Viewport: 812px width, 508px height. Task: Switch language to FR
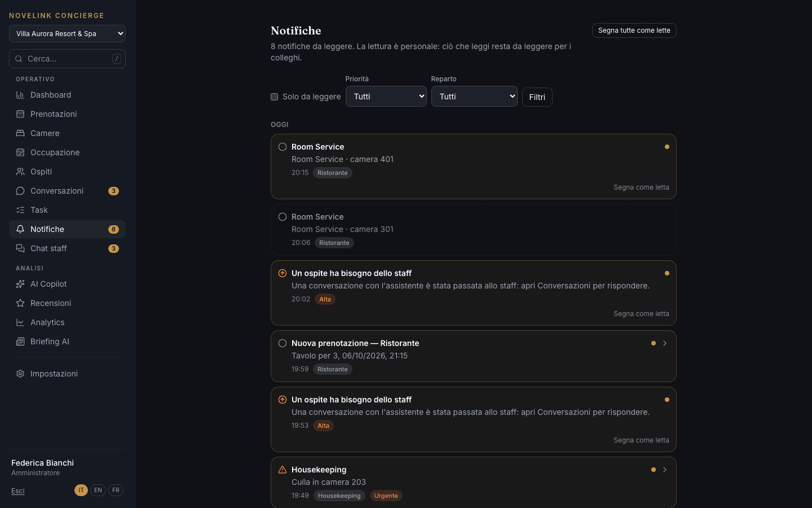[116, 490]
